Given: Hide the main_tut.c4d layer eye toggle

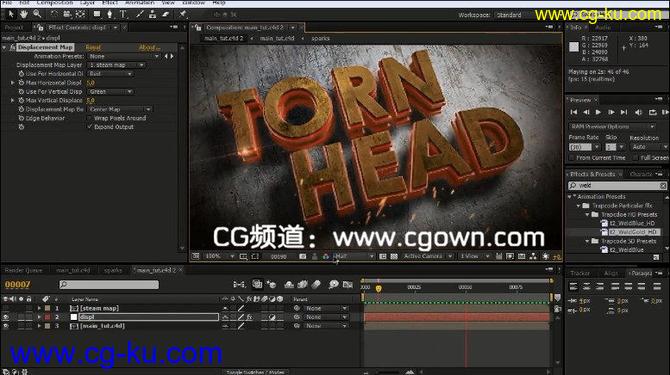Looking at the screenshot, I should [6, 326].
